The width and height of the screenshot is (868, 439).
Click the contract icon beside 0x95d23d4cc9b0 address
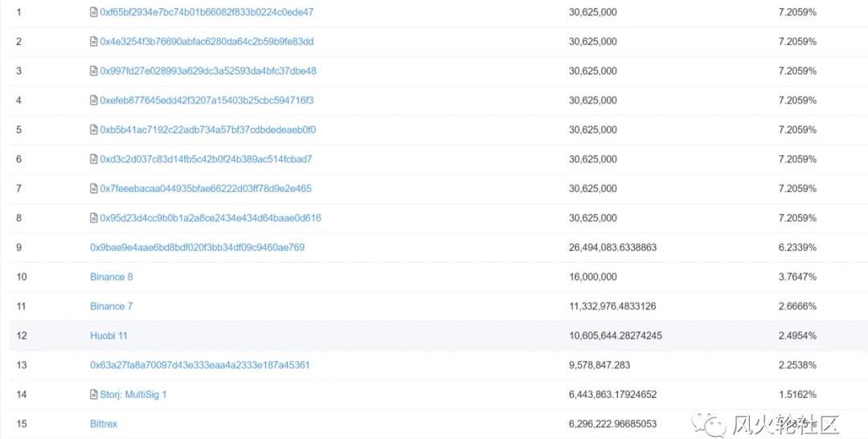click(93, 218)
